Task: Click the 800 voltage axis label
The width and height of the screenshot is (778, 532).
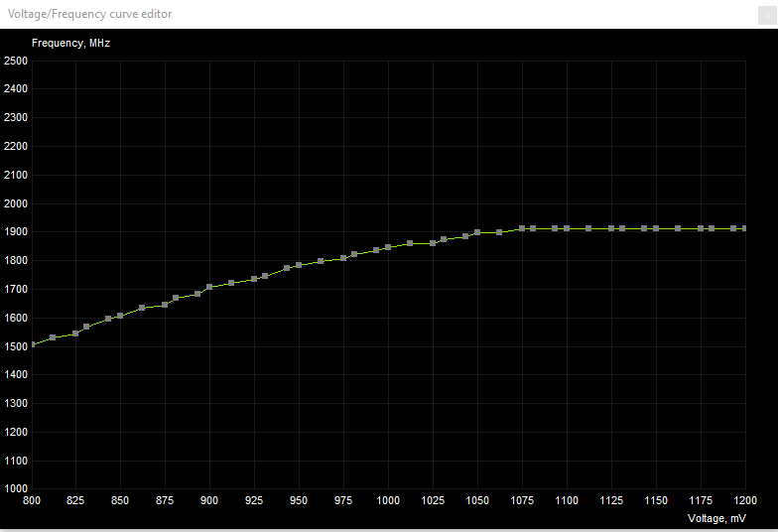Action: click(x=32, y=500)
